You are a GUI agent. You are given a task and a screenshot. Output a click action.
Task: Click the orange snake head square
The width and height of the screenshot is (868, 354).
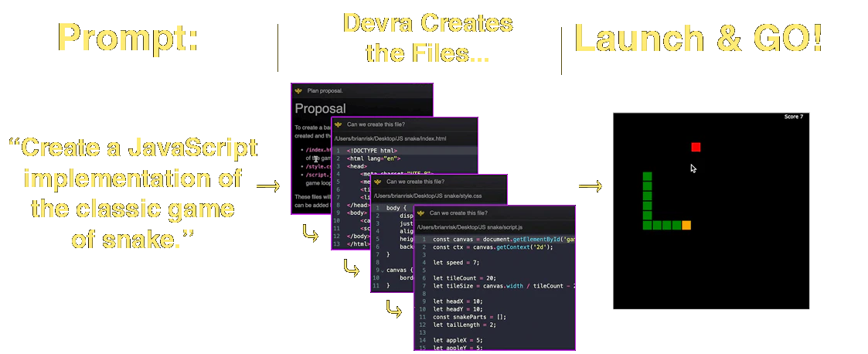pos(686,225)
